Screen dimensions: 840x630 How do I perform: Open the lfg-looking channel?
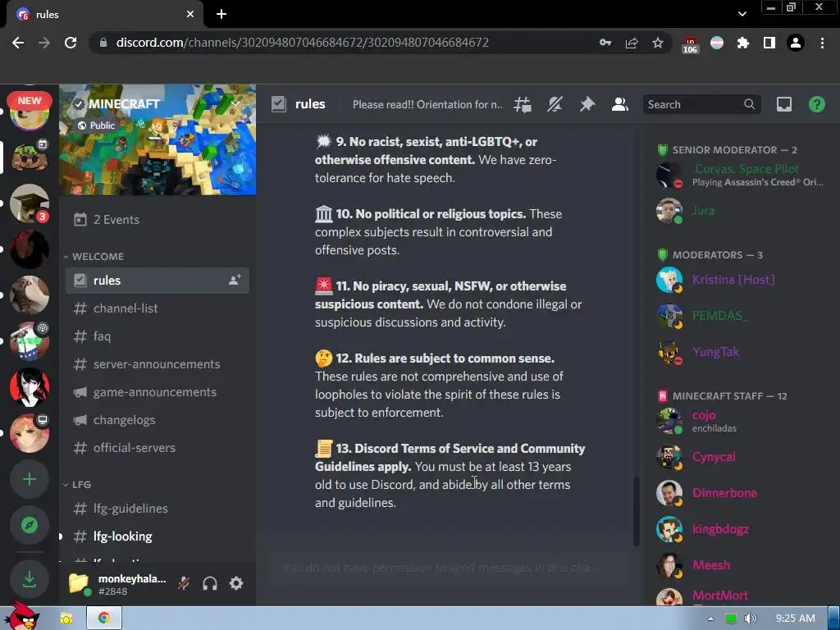pyautogui.click(x=157, y=536)
